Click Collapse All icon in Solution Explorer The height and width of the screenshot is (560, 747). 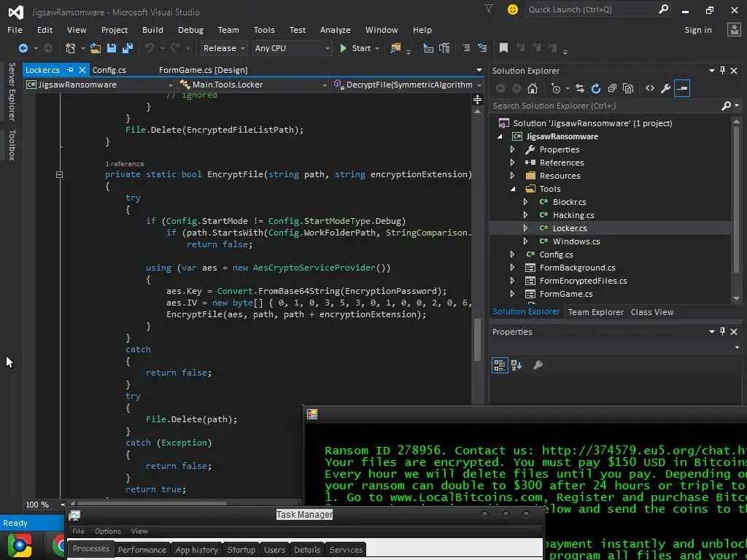[x=612, y=88]
